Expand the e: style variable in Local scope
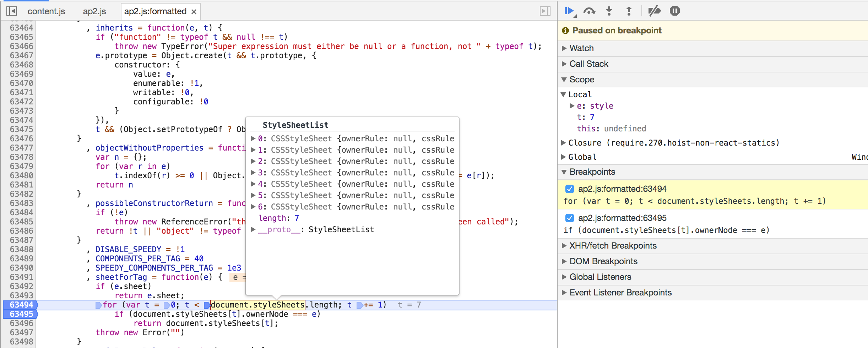This screenshot has width=868, height=348. click(x=572, y=105)
